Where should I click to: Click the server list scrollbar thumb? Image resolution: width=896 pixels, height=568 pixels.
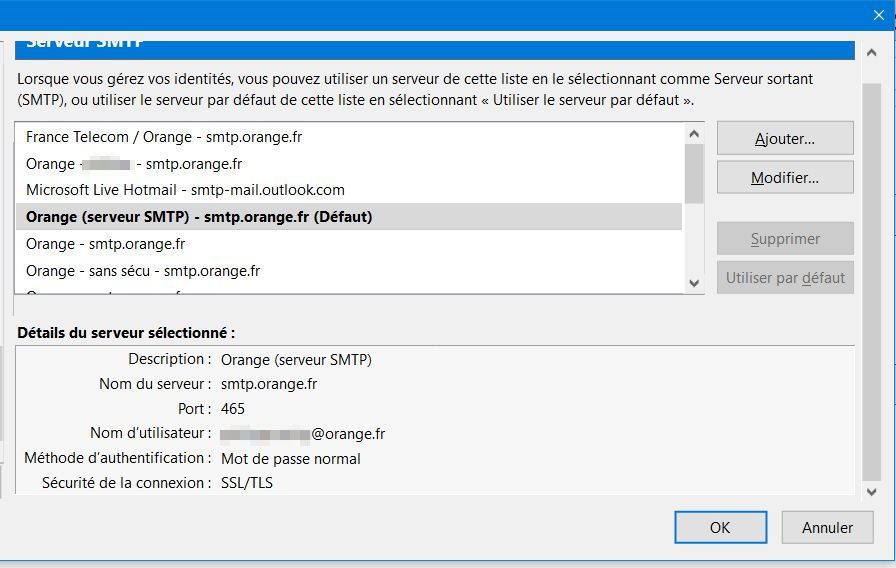pyautogui.click(x=694, y=173)
